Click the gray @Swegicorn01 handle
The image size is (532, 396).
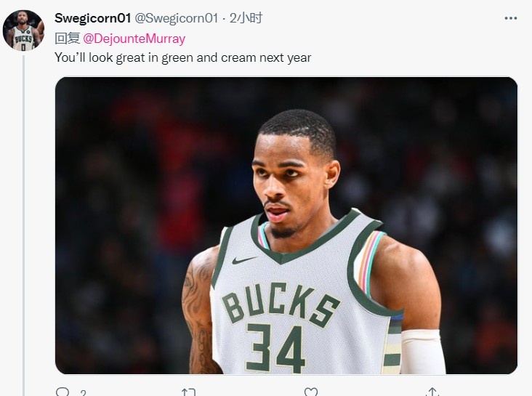tap(177, 18)
